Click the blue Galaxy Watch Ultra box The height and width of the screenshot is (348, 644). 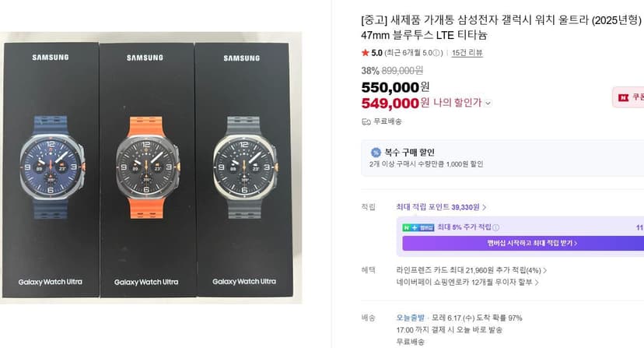[x=51, y=170]
